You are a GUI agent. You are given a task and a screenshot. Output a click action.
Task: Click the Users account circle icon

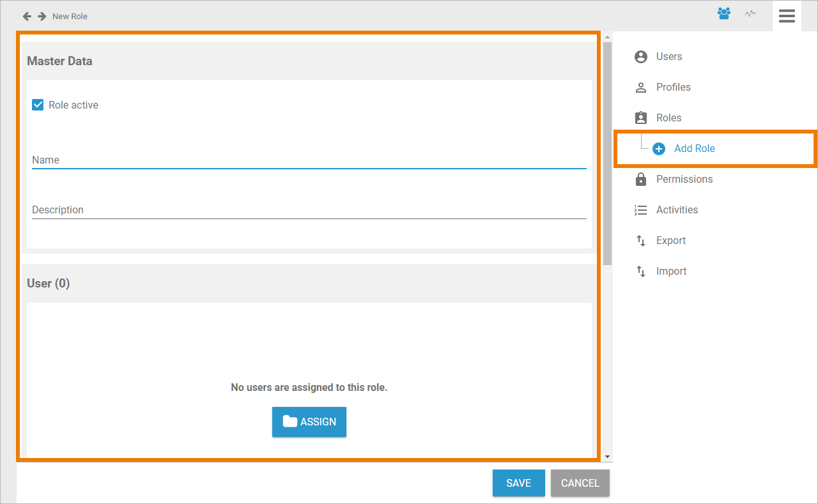[x=641, y=57]
